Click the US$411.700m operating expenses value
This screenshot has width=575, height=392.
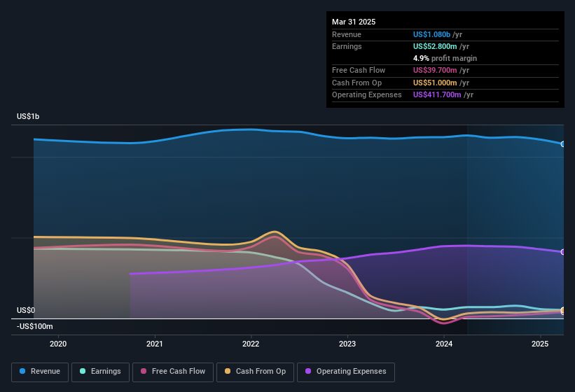point(437,95)
